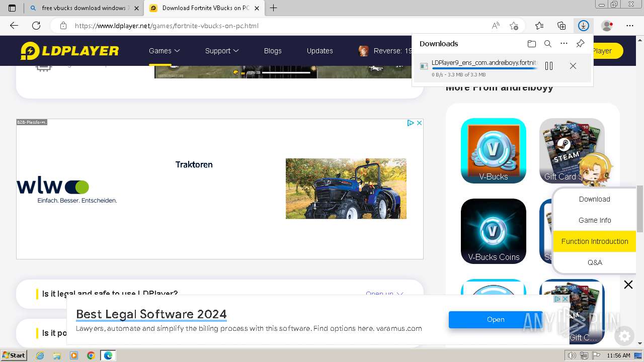Go back to previous page
The height and width of the screenshot is (362, 644).
[x=14, y=26]
